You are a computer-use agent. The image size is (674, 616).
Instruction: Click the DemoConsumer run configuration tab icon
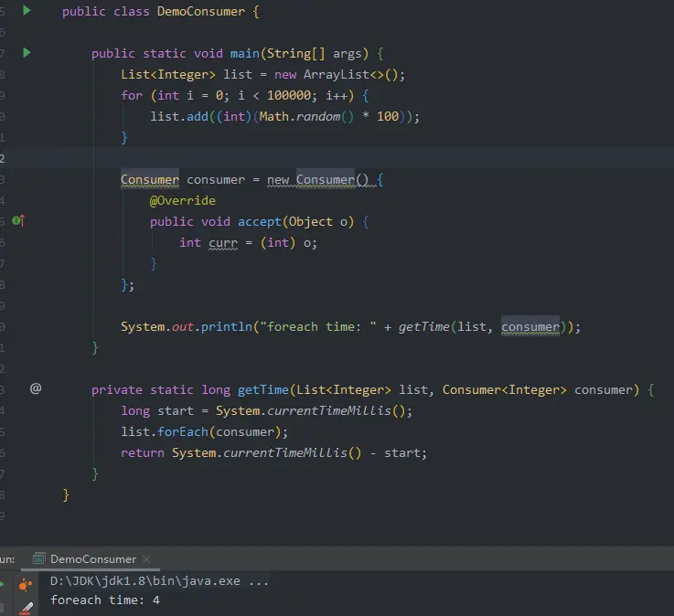pos(39,558)
